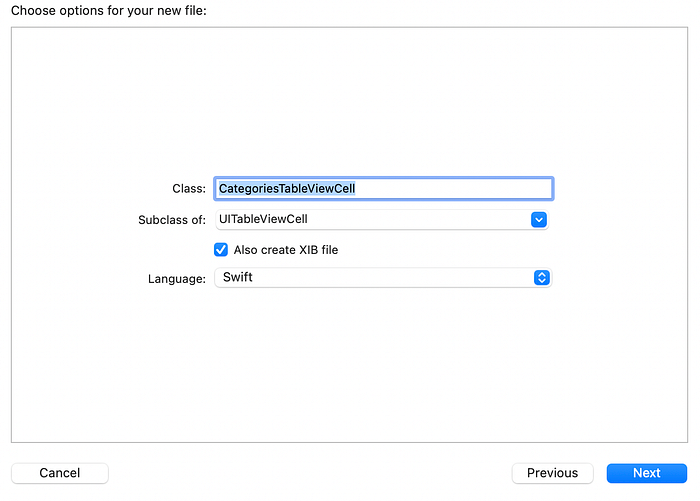Click the Class name text field
The height and width of the screenshot is (501, 700).
tap(383, 188)
